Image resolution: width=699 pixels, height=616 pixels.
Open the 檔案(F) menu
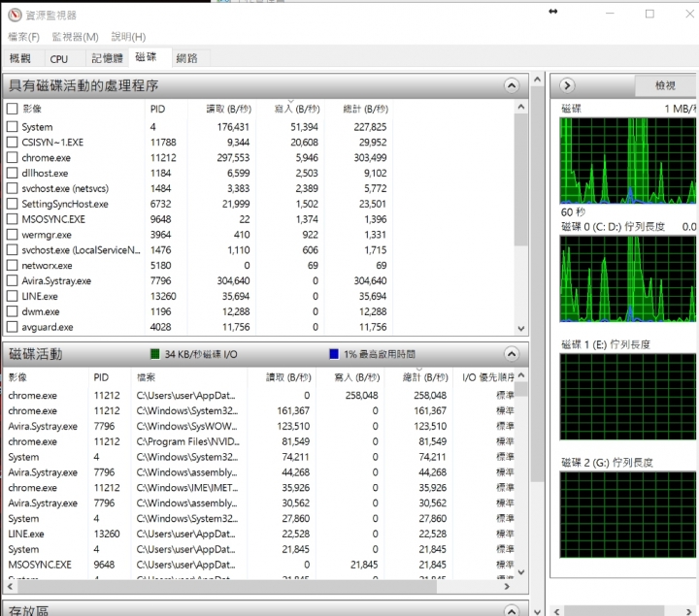(x=23, y=37)
